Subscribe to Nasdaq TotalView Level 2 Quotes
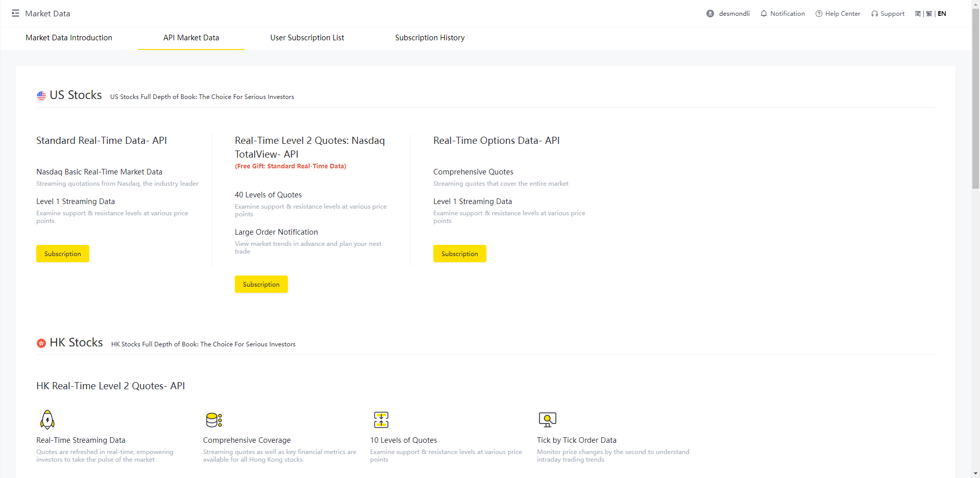 [x=261, y=284]
